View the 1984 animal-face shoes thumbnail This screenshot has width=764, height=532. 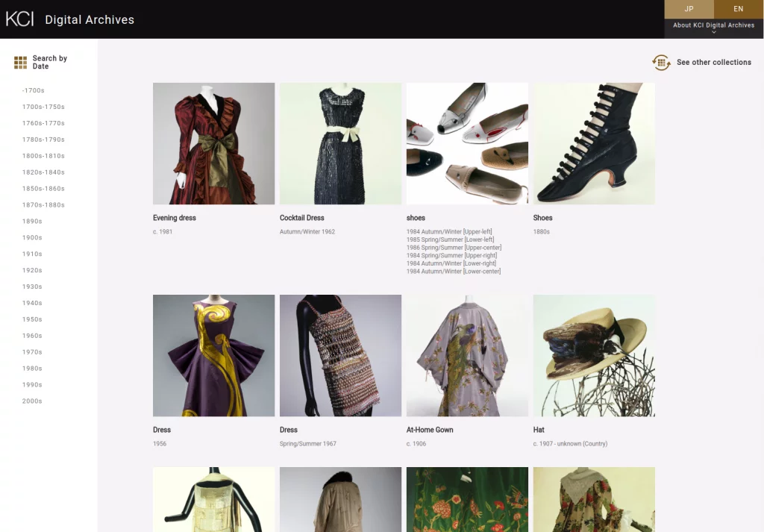(467, 143)
